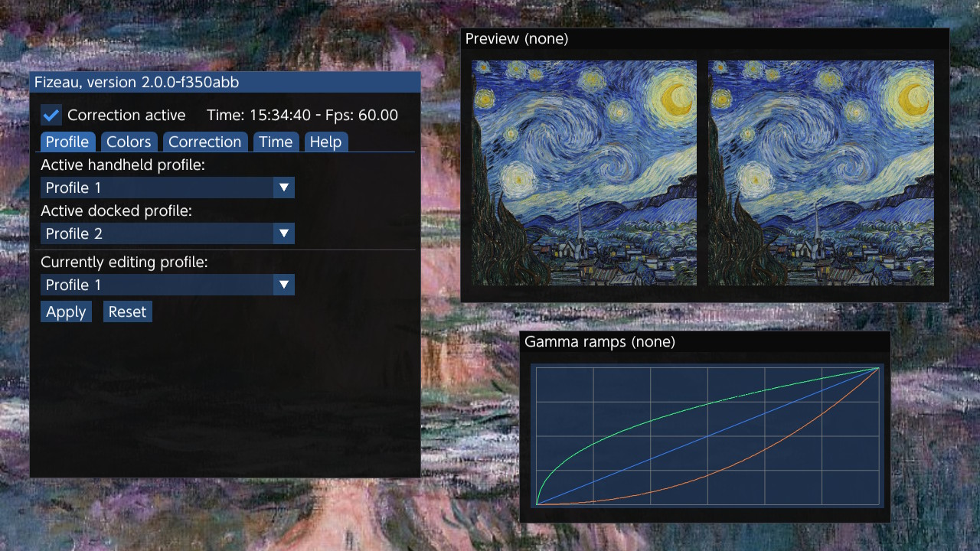Open the Active handheld profile combo box
Image resolution: width=980 pixels, height=551 pixels.
(x=168, y=187)
